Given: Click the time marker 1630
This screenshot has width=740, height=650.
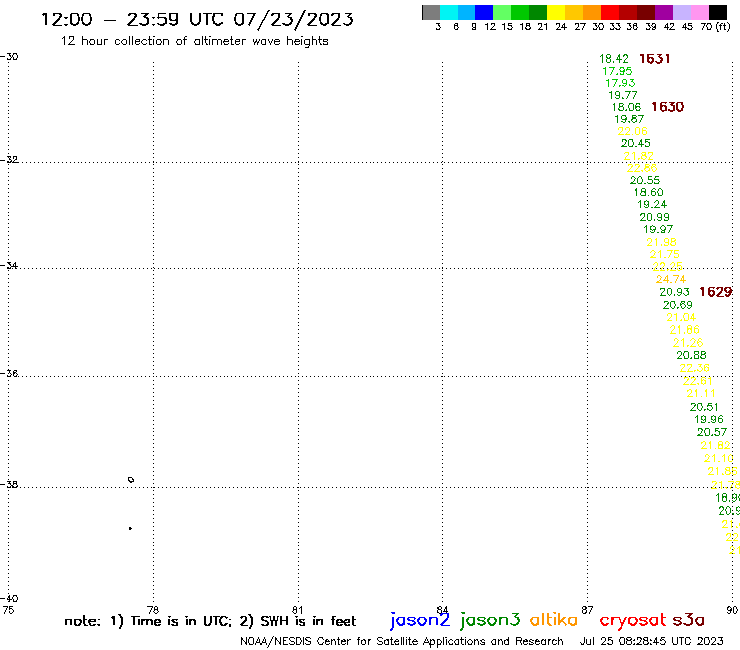Looking at the screenshot, I should point(667,107).
